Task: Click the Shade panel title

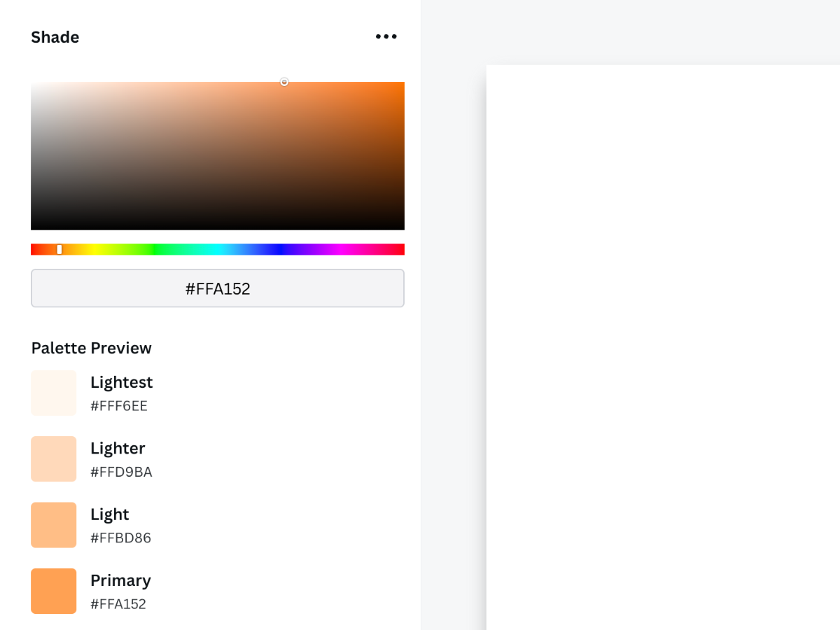Action: tap(55, 37)
